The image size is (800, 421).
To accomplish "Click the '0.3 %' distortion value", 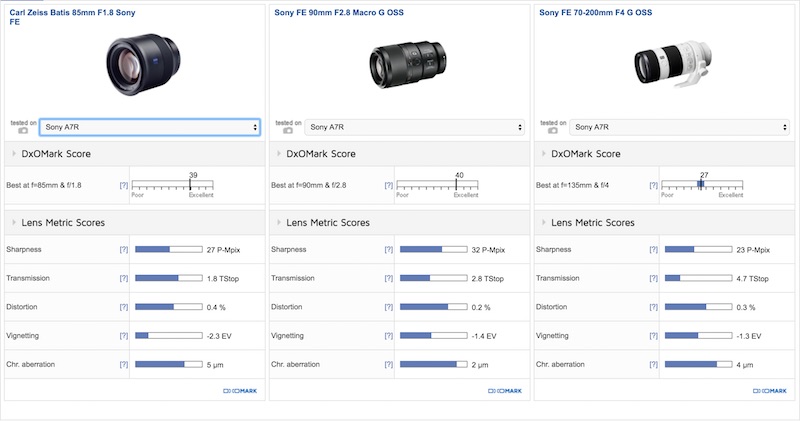I will (x=745, y=307).
